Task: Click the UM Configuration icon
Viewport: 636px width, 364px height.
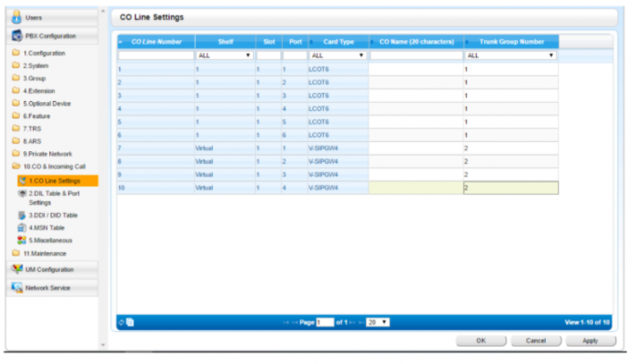Action: click(16, 269)
